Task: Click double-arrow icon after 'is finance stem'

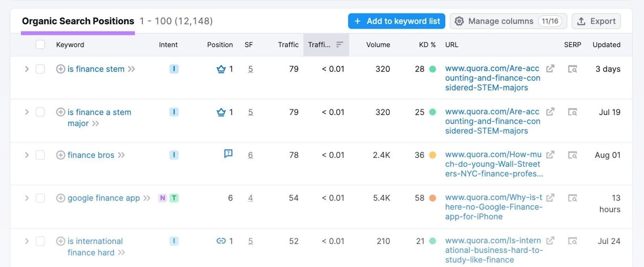Action: (131, 69)
